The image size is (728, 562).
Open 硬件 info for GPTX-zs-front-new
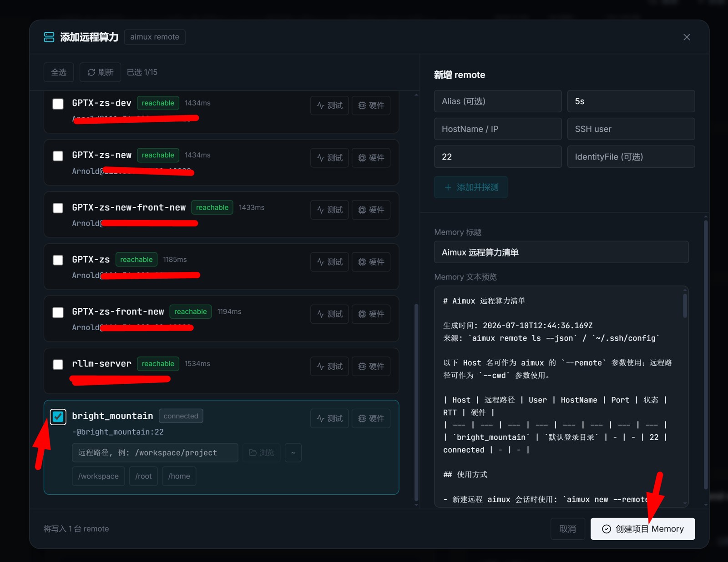click(371, 314)
